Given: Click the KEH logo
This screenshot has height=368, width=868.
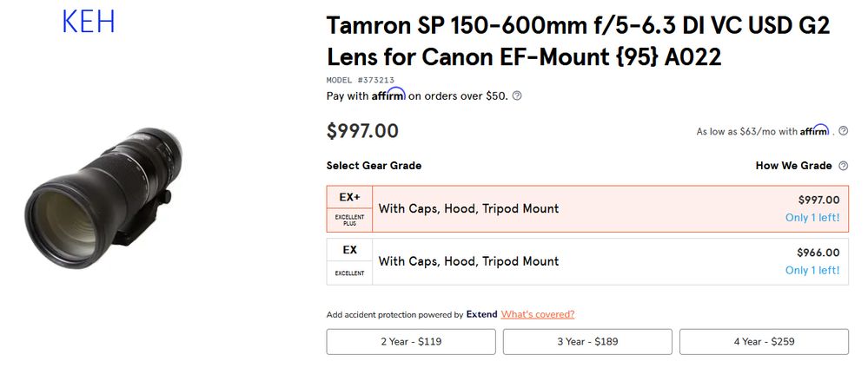Looking at the screenshot, I should [x=89, y=22].
